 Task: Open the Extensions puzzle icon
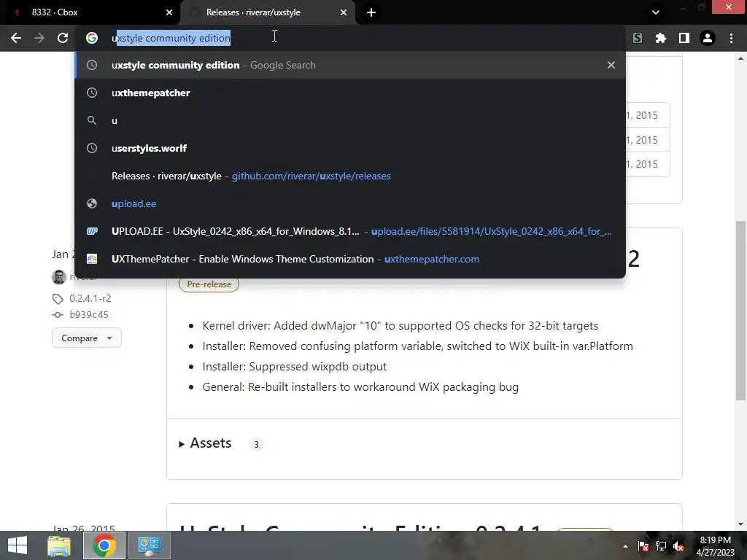(661, 38)
